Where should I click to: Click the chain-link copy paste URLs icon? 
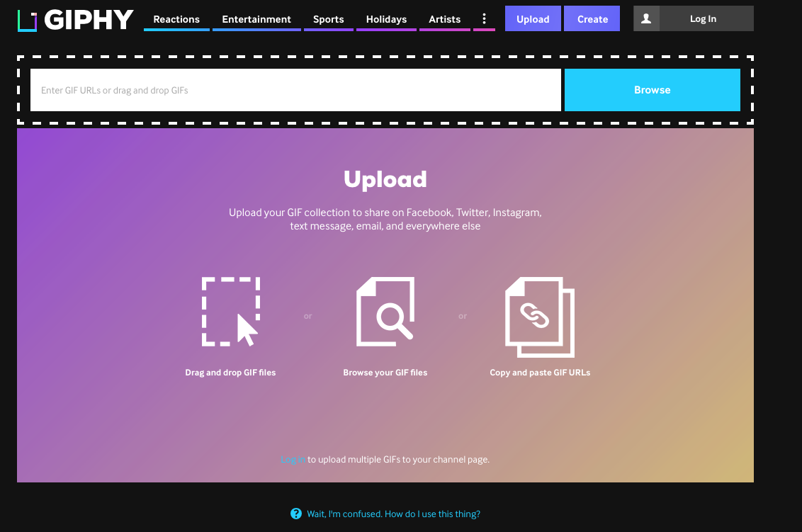click(x=540, y=316)
